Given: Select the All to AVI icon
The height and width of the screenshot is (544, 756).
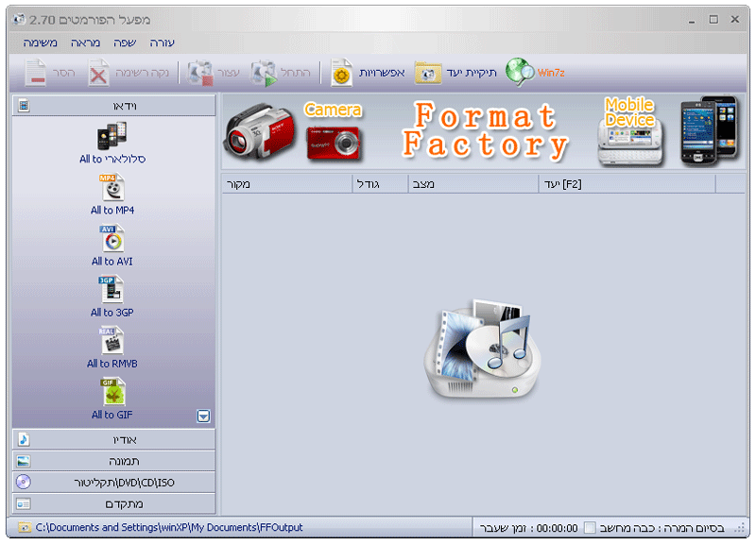Looking at the screenshot, I should tap(112, 239).
